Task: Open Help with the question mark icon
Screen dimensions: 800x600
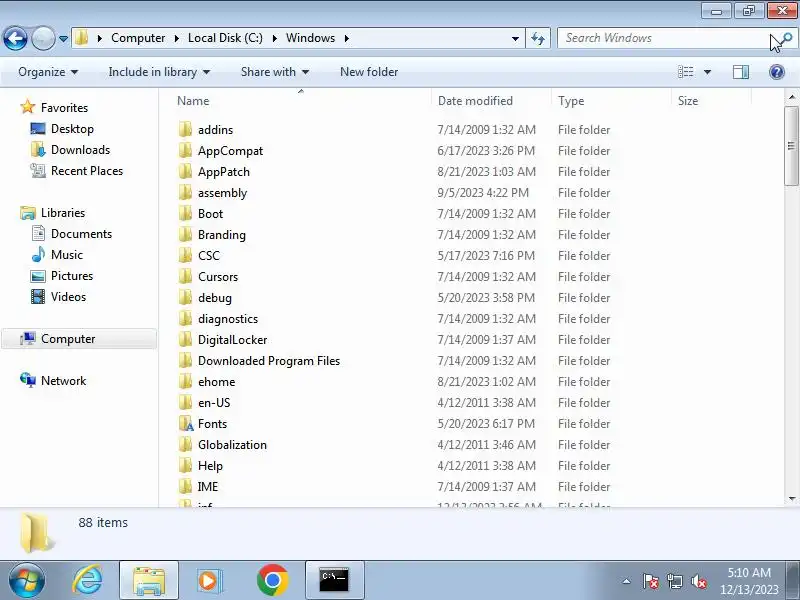Action: (x=777, y=72)
